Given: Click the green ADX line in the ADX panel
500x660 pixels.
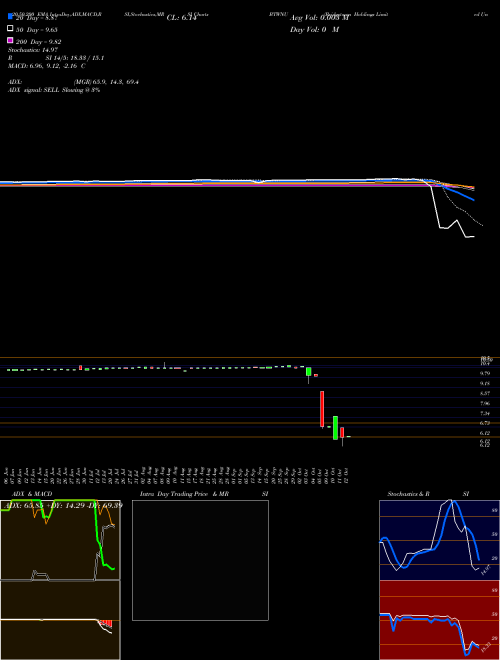Looking at the screenshot, I should [98, 539].
